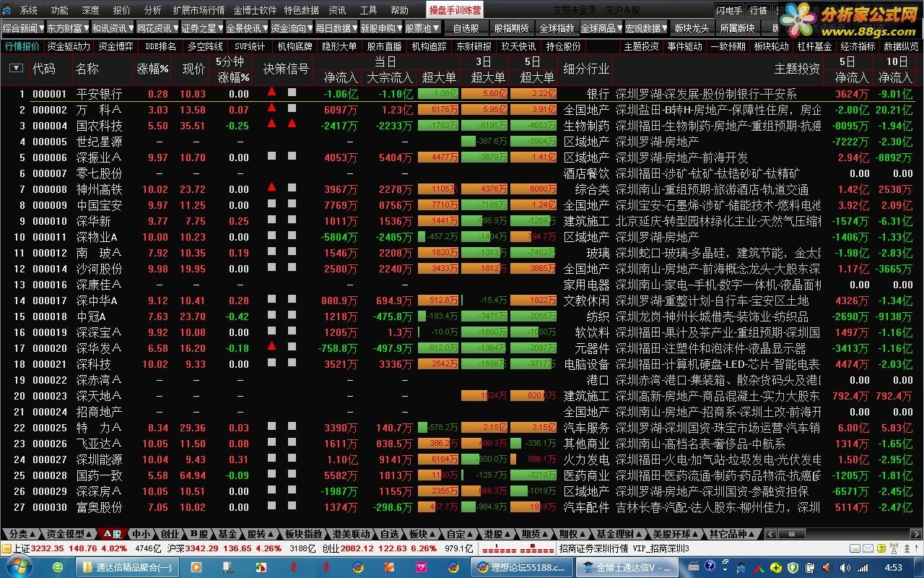Click 超大单 bar 6176万 in 万科A row

[x=437, y=110]
